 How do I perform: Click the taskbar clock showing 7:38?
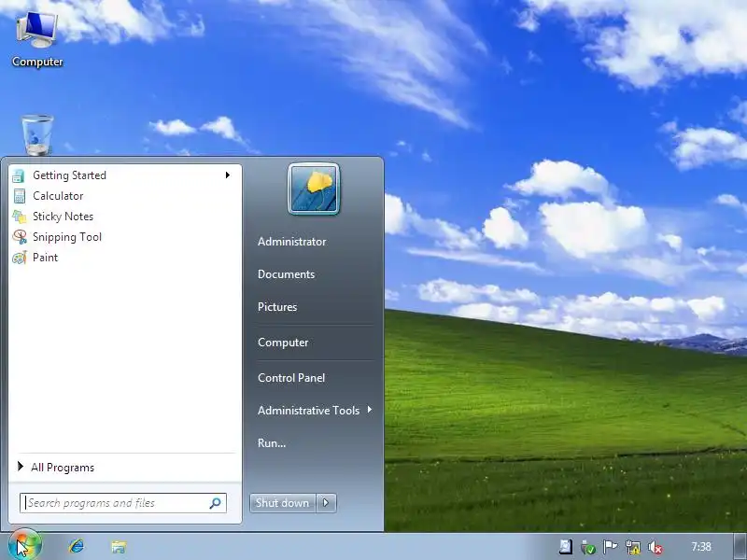tap(701, 547)
